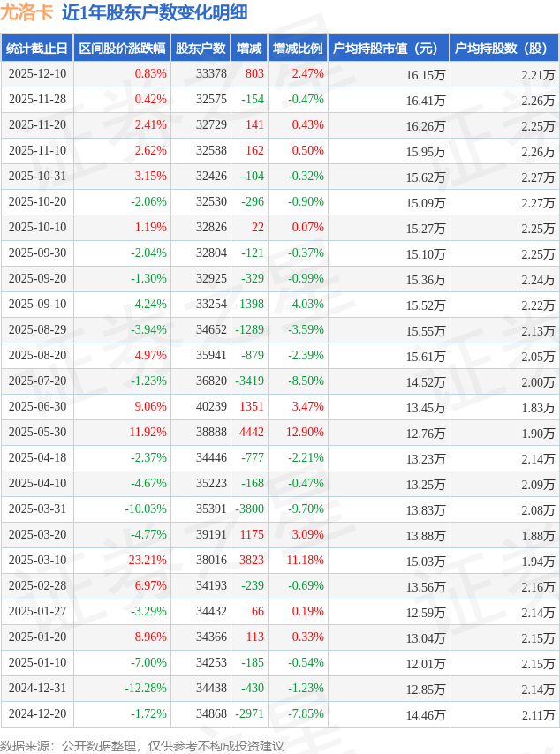Screen dimensions: 560x754
Task: Click the 23.21% price change value
Action: coord(148,561)
